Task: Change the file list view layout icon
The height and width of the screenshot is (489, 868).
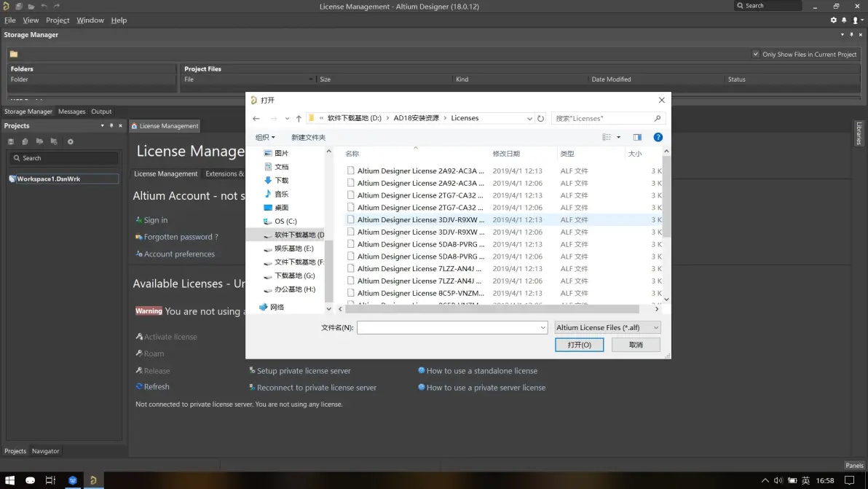Action: (x=607, y=137)
